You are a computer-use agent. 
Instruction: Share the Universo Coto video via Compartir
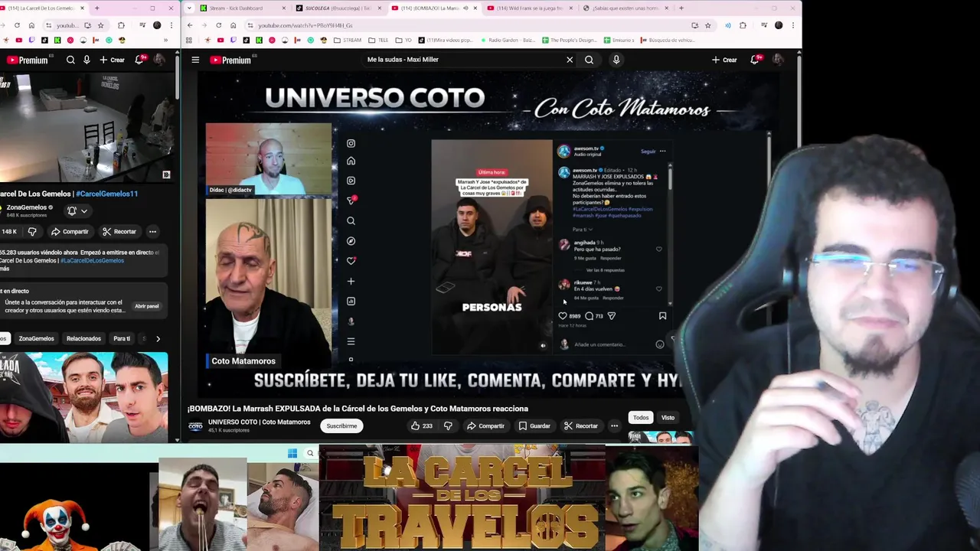click(x=485, y=425)
